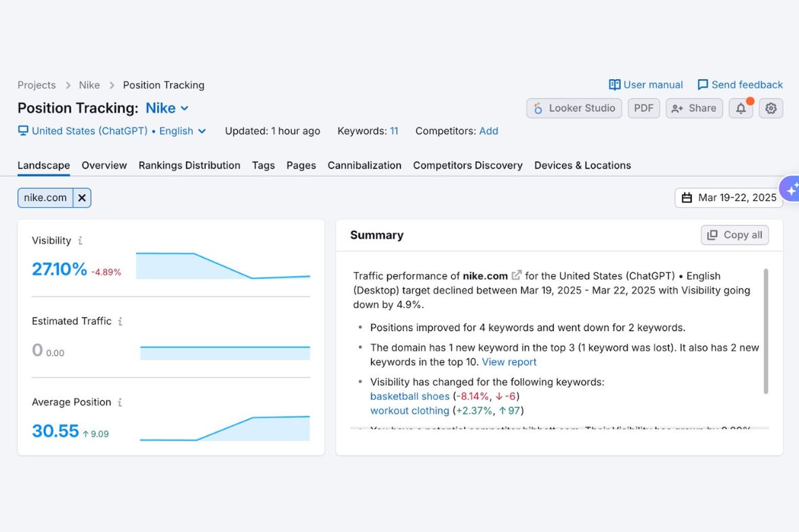Click the Summary panel scrollbar

tap(766, 332)
